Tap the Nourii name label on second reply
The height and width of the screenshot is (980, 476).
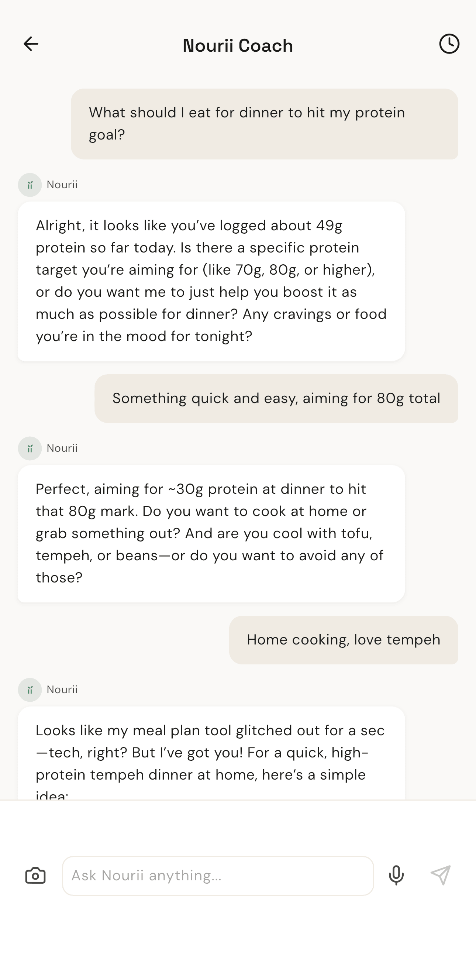click(62, 448)
